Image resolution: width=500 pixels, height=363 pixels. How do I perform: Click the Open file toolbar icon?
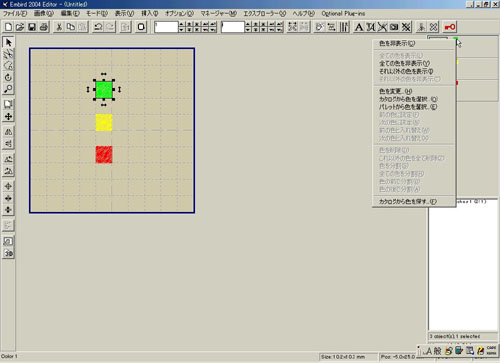pyautogui.click(x=20, y=27)
